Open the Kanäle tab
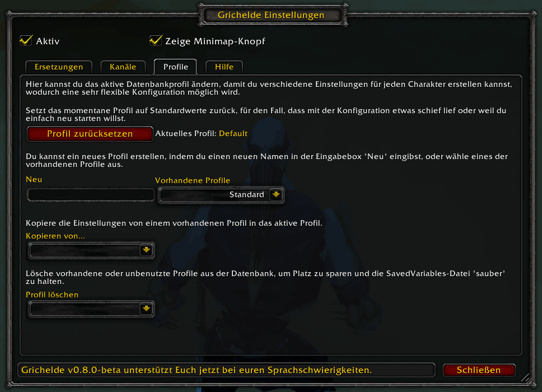Screen dimensions: 542x392 click(123, 67)
